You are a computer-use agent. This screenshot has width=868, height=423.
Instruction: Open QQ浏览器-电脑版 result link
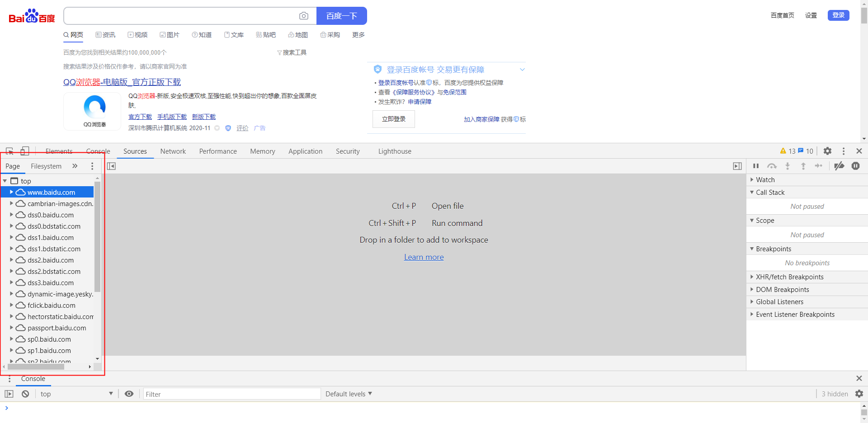click(122, 82)
